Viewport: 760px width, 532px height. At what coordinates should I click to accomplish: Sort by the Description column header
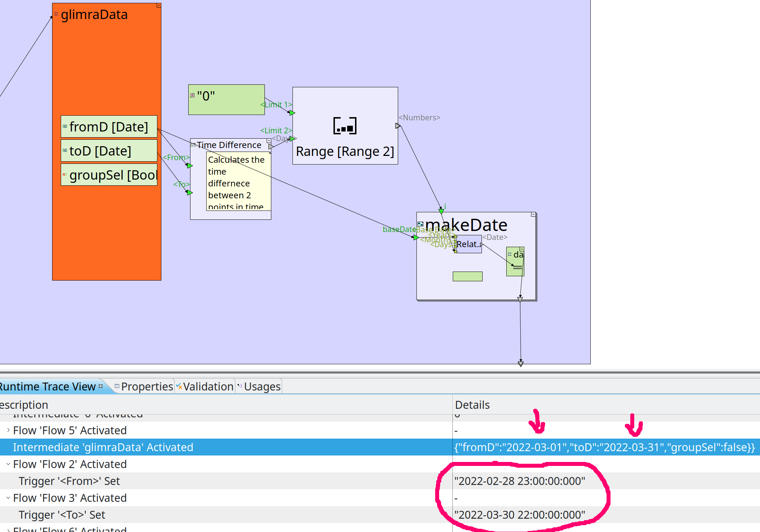(x=226, y=404)
